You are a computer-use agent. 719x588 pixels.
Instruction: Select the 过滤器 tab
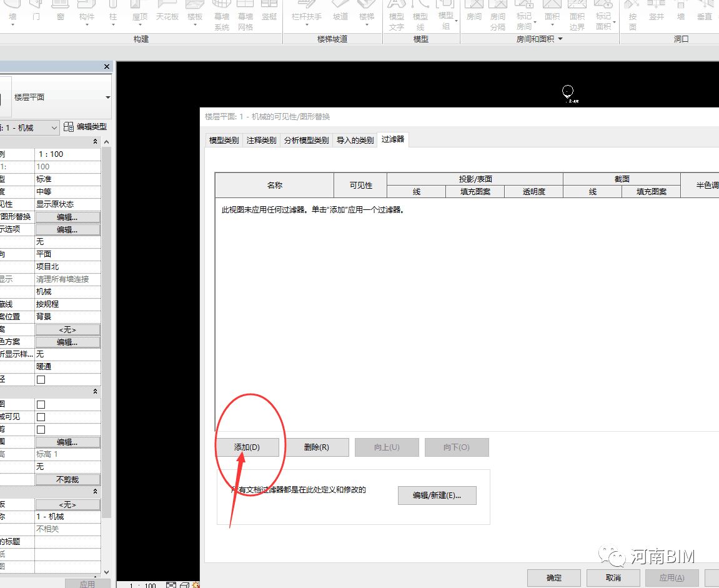click(x=392, y=139)
